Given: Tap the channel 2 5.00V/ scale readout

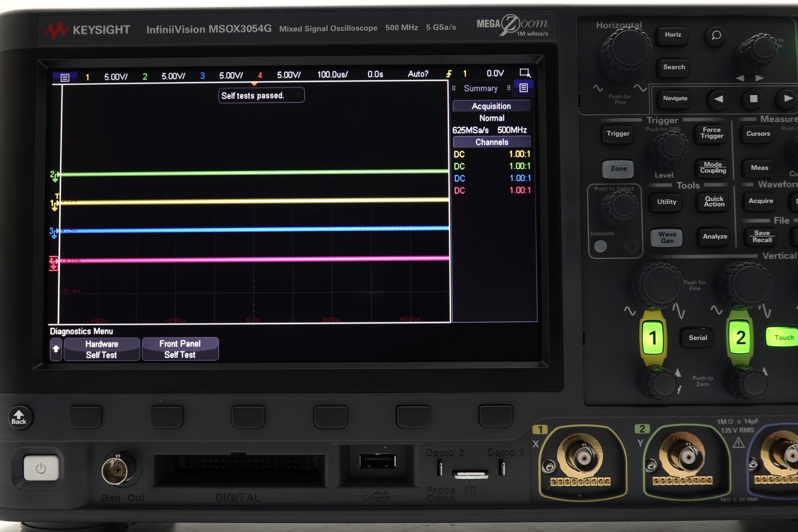Looking at the screenshot, I should pos(173,76).
